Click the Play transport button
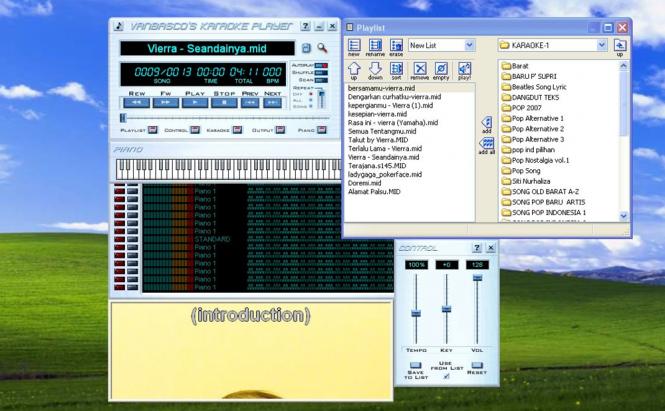 (195, 103)
